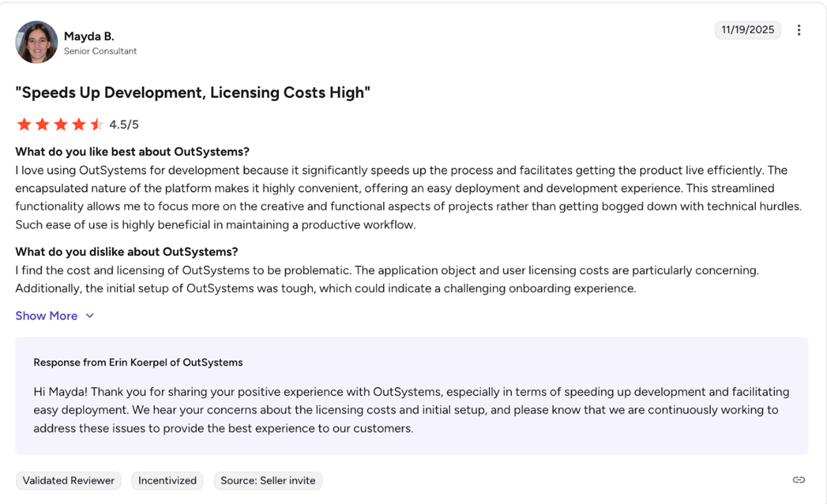The width and height of the screenshot is (827, 504).
Task: Open the date filter badge 11/19/2025
Action: [748, 30]
